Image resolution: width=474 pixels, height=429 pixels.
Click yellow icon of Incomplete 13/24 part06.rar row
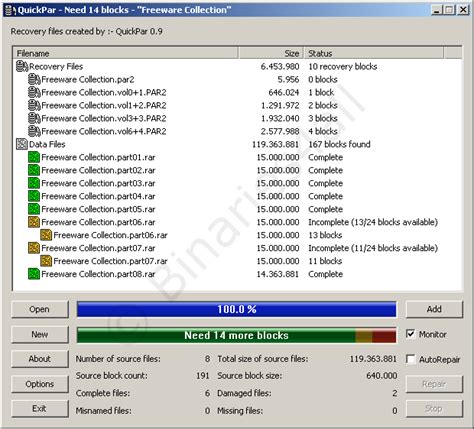(x=34, y=222)
